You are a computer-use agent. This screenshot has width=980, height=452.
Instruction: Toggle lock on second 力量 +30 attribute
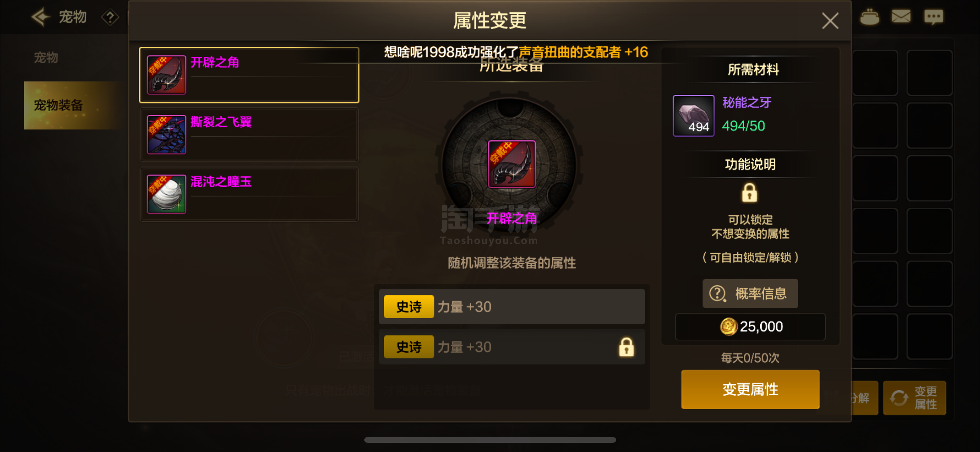click(626, 347)
